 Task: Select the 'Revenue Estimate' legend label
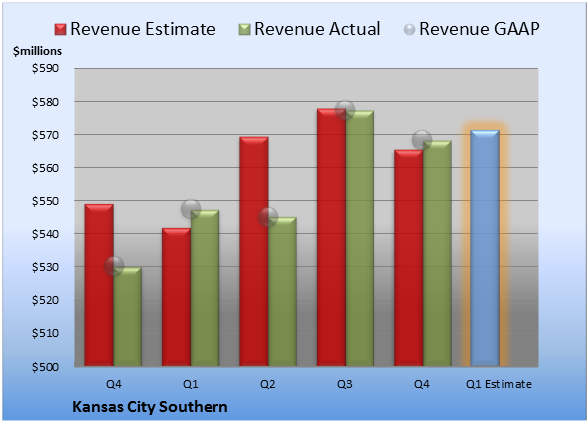click(x=143, y=29)
